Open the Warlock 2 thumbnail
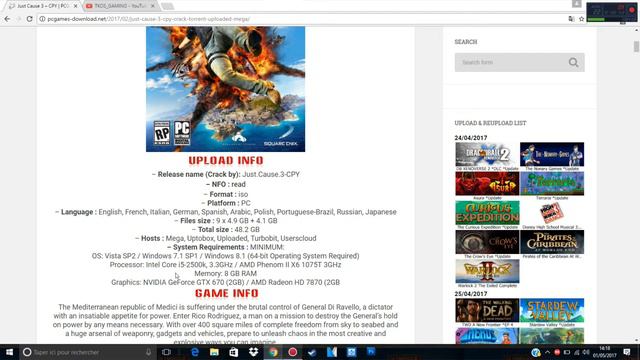Image resolution: width=640 pixels, height=360 pixels. 487,271
